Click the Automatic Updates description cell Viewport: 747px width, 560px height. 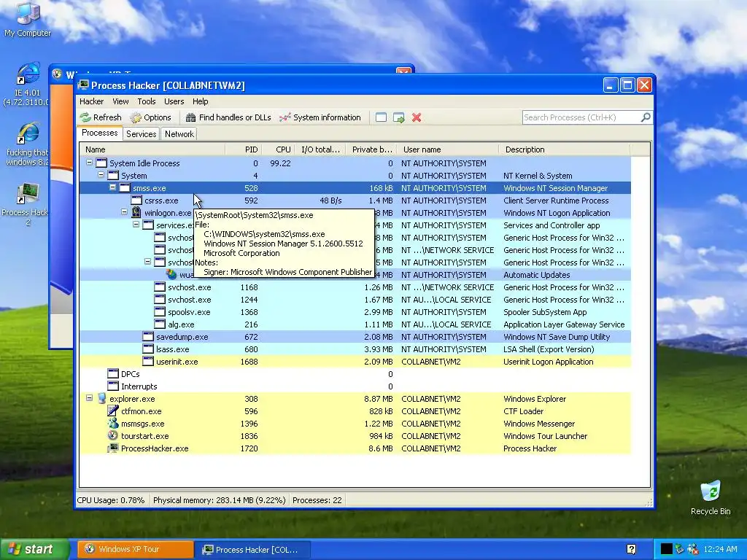click(x=536, y=275)
